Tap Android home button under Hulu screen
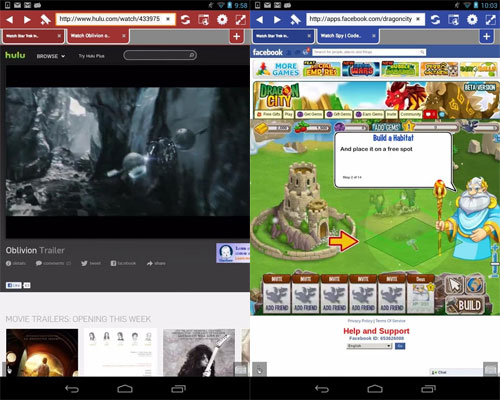The height and width of the screenshot is (400, 500). [125, 389]
